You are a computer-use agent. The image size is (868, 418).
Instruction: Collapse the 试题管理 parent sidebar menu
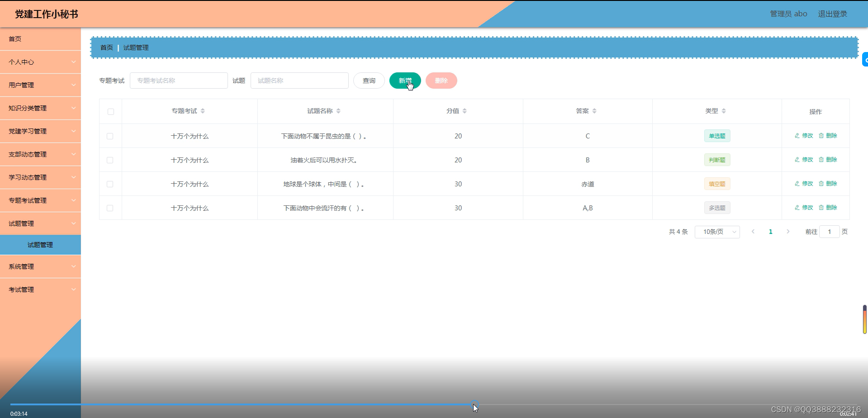40,223
